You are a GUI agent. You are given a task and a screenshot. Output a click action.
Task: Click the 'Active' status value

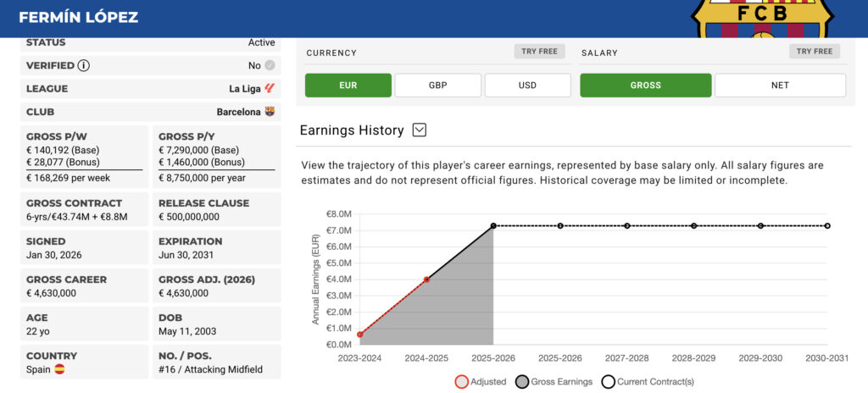pyautogui.click(x=261, y=42)
